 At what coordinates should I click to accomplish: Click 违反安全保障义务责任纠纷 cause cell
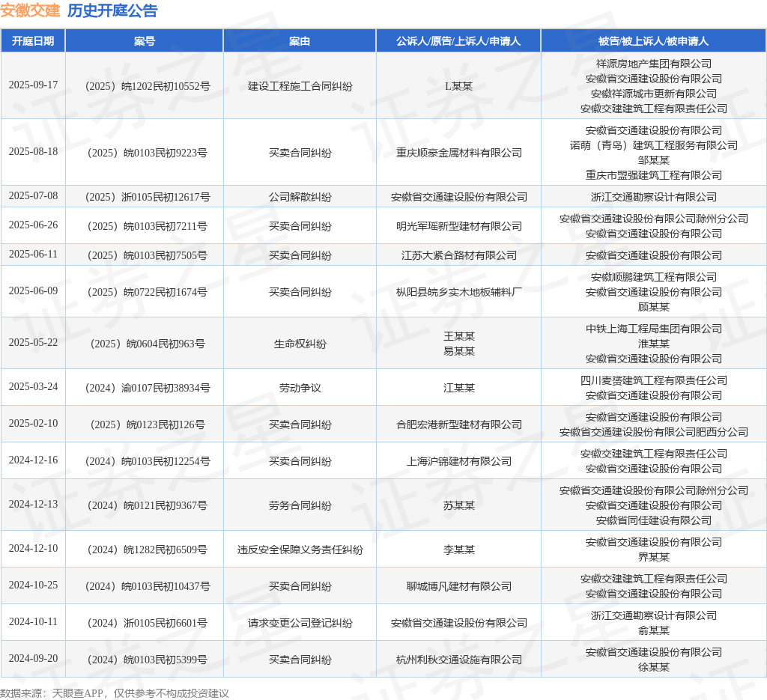pos(300,550)
